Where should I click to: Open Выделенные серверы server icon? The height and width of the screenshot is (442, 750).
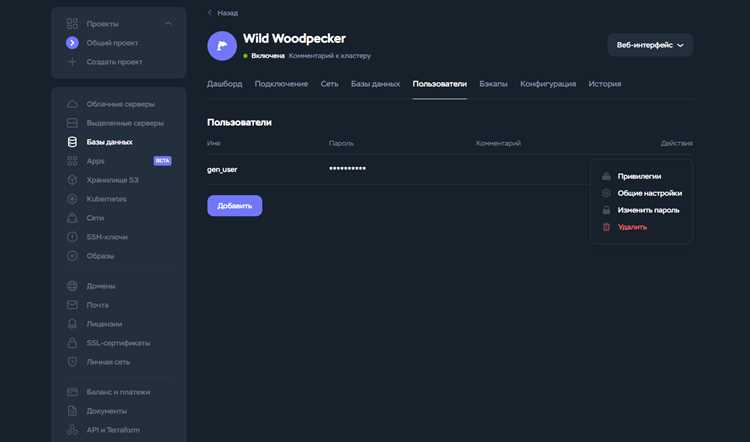pos(72,123)
